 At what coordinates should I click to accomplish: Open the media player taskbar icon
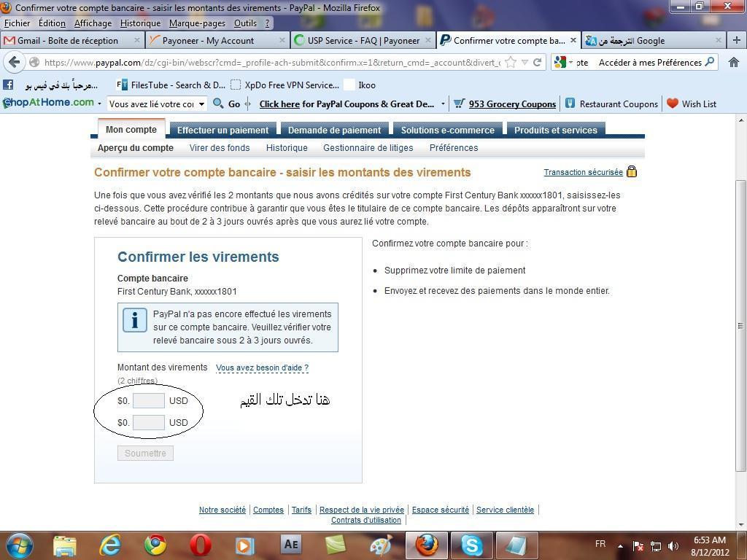245,546
